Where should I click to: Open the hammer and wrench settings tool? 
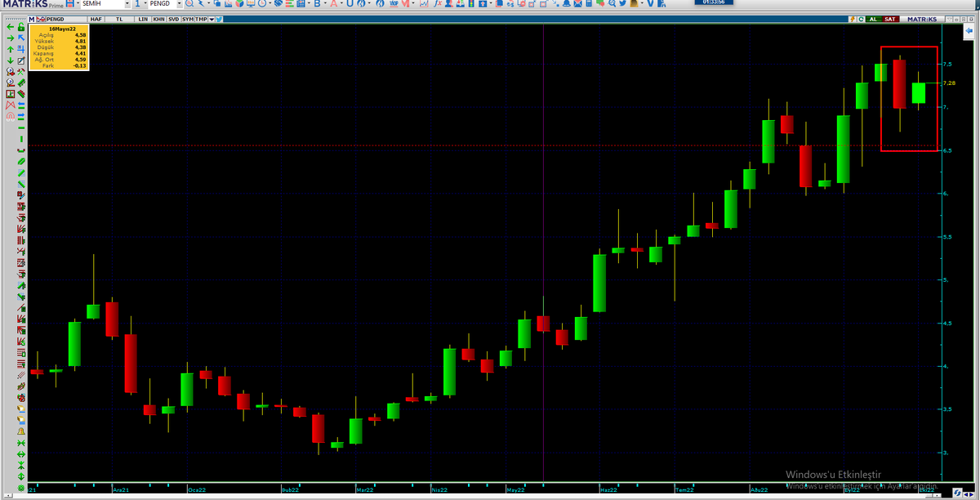tap(21, 72)
